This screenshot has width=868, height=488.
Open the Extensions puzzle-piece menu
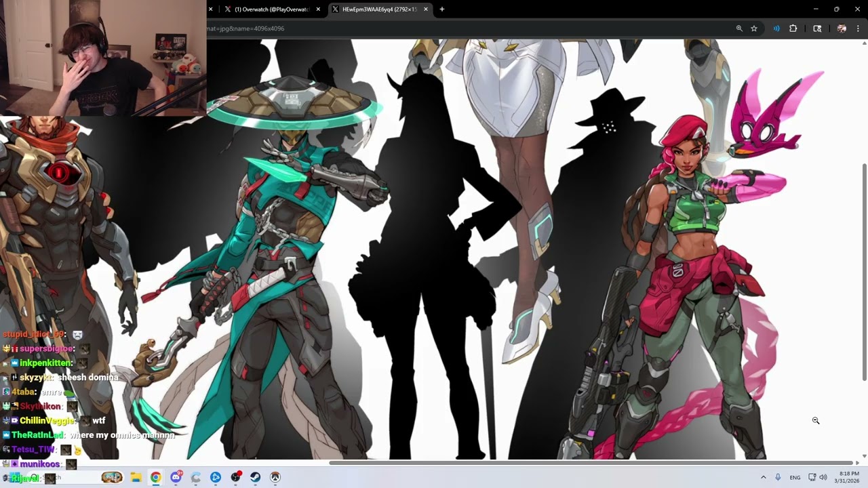[x=793, y=28]
